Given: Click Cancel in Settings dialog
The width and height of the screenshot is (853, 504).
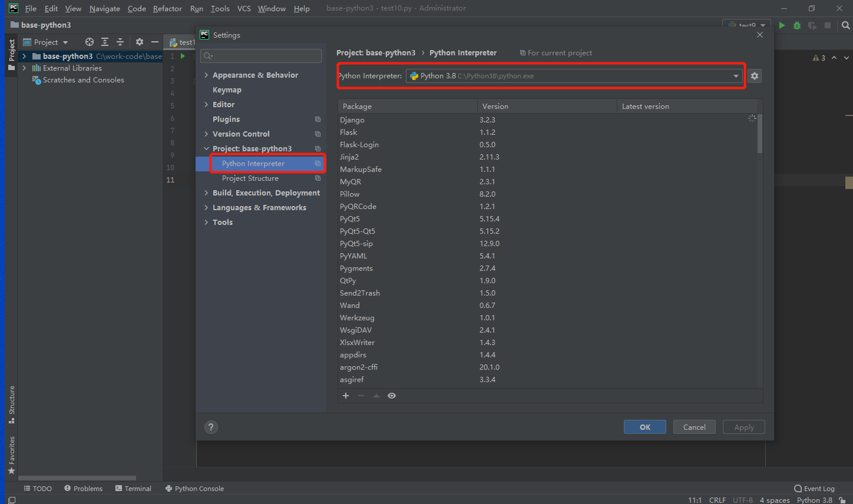Looking at the screenshot, I should 695,427.
